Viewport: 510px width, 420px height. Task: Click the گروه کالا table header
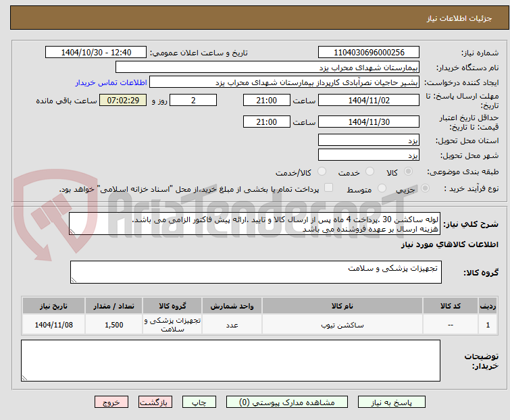coord(172,306)
